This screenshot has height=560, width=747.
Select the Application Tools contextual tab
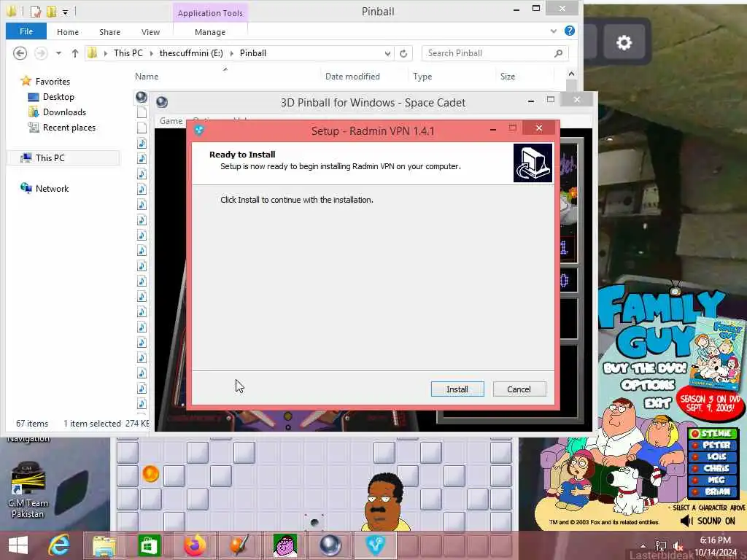coord(210,13)
